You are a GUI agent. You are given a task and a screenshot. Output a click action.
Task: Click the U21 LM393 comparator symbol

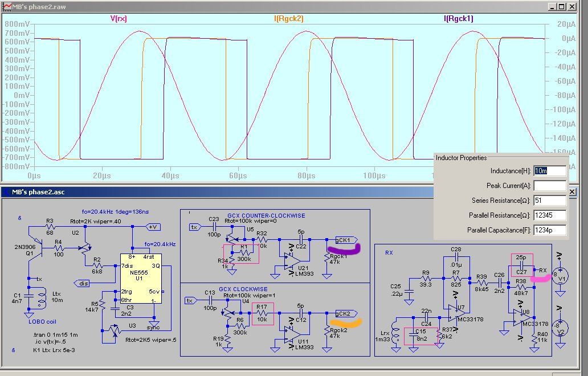[x=292, y=261]
